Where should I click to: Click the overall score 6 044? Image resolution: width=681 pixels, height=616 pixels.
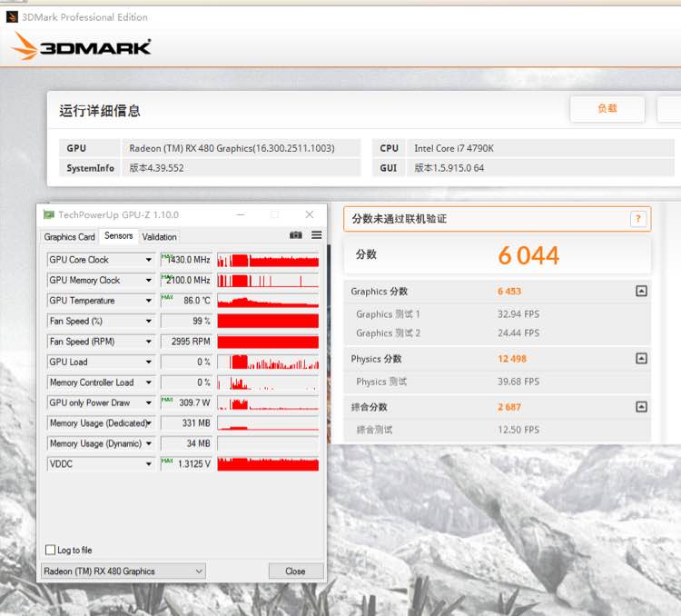pyautogui.click(x=528, y=255)
